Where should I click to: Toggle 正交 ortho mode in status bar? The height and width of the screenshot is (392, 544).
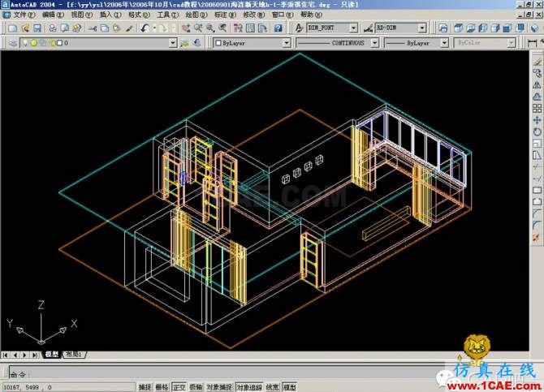click(x=179, y=387)
